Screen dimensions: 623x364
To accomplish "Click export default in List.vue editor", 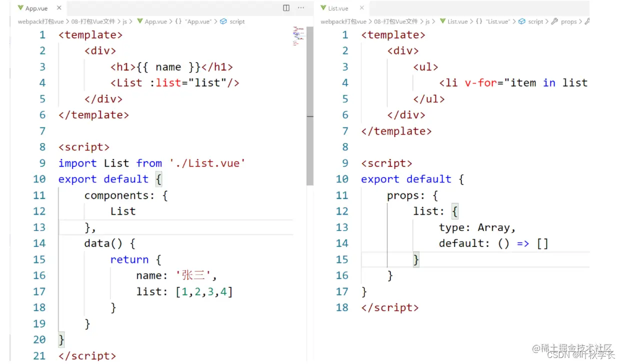I will 406,179.
